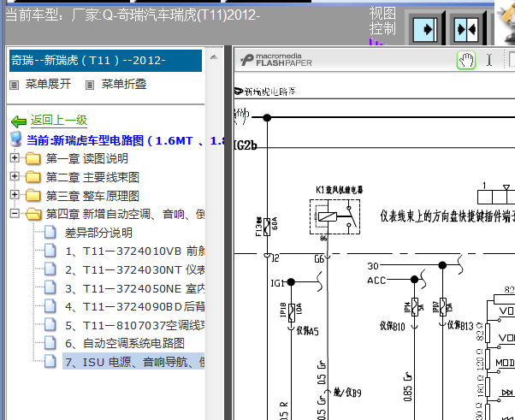Viewport: 515px width, 420px height.
Task: Click the 菜单展开 list icon
Action: click(15, 85)
